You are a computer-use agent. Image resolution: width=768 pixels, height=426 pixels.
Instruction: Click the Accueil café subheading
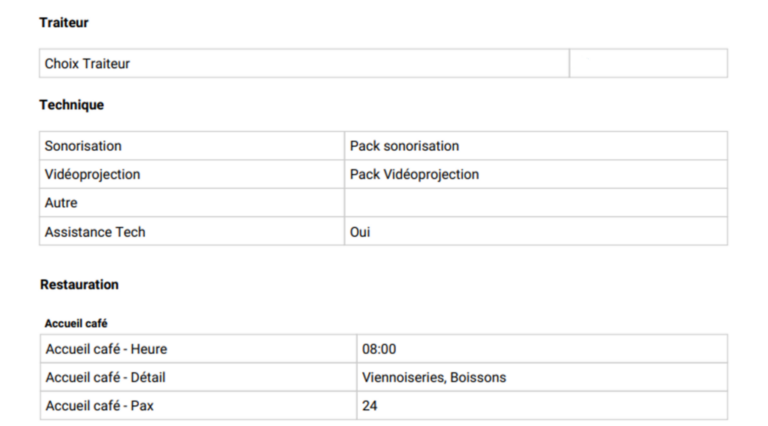[76, 323]
